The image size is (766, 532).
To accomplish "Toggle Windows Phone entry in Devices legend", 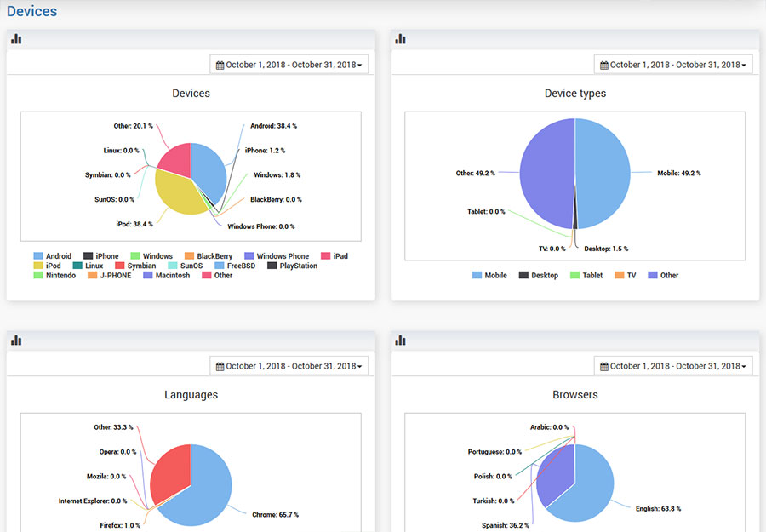I will tap(276, 256).
